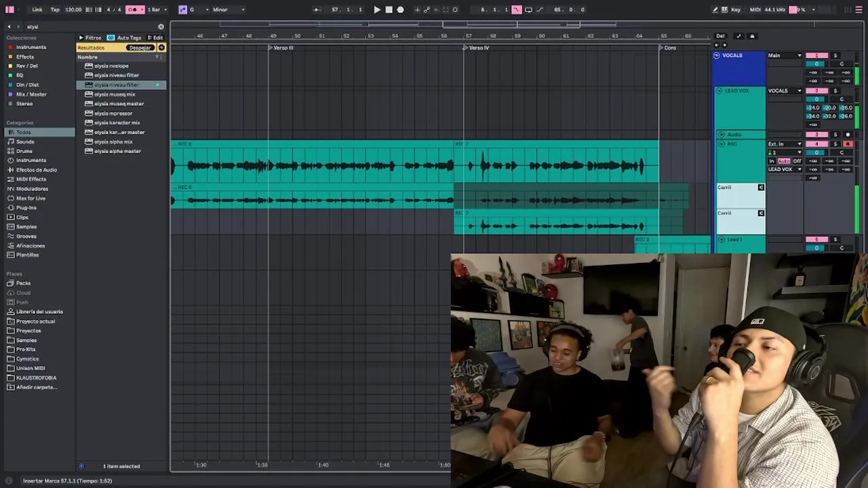868x488 pixels.
Task: Click the Edit button in browser
Action: [155, 38]
